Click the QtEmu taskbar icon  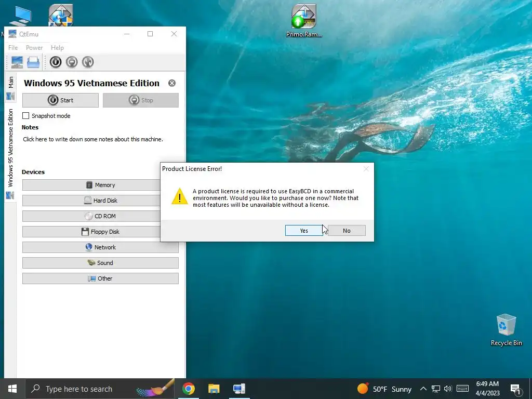coord(239,389)
